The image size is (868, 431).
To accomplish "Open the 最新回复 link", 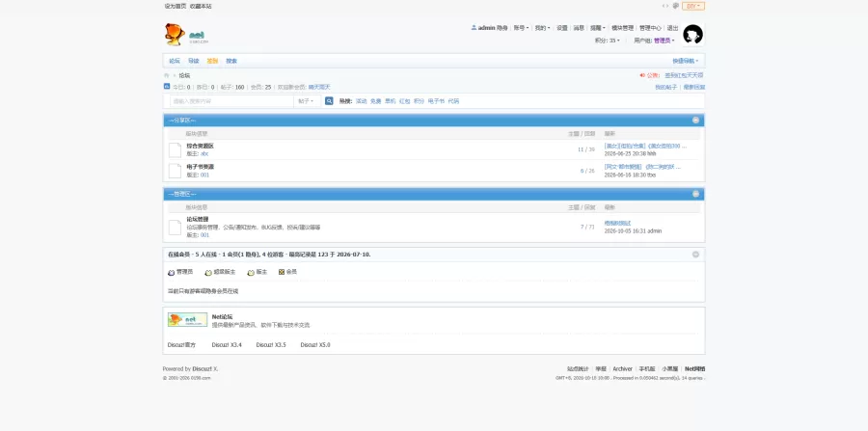I will click(693, 88).
